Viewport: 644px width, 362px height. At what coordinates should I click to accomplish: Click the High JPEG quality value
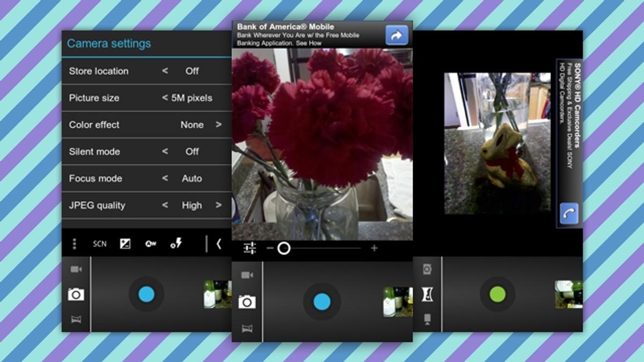pyautogui.click(x=192, y=205)
